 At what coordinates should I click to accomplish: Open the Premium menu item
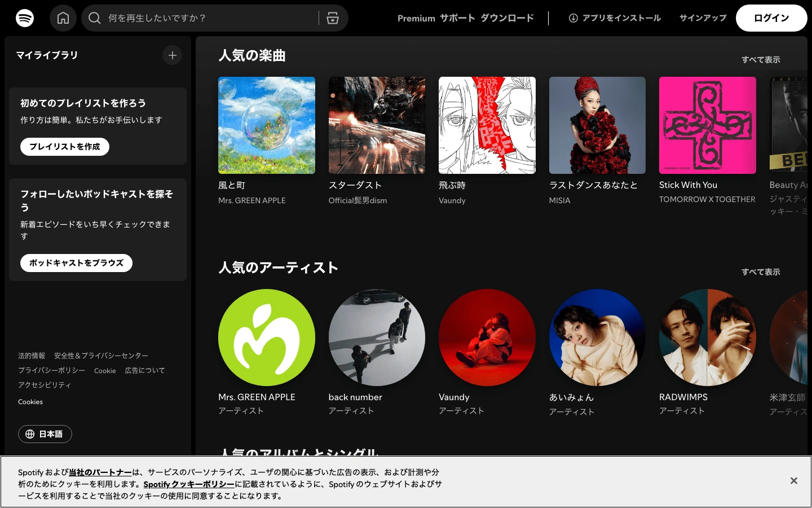(416, 18)
